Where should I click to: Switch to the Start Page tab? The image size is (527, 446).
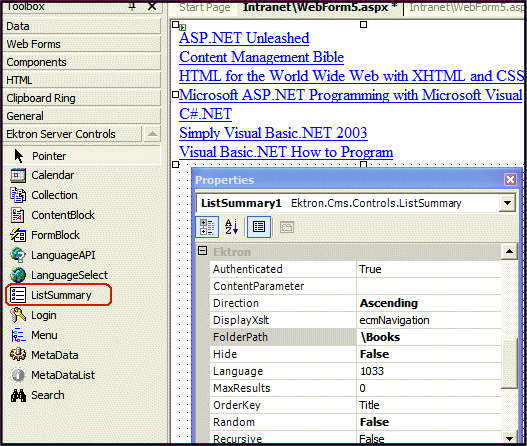(205, 7)
